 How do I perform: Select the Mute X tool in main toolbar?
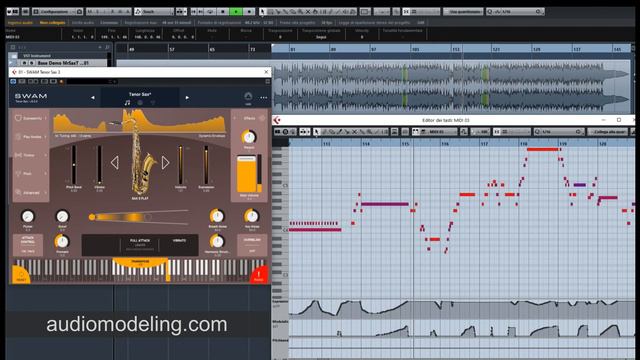tap(308, 11)
